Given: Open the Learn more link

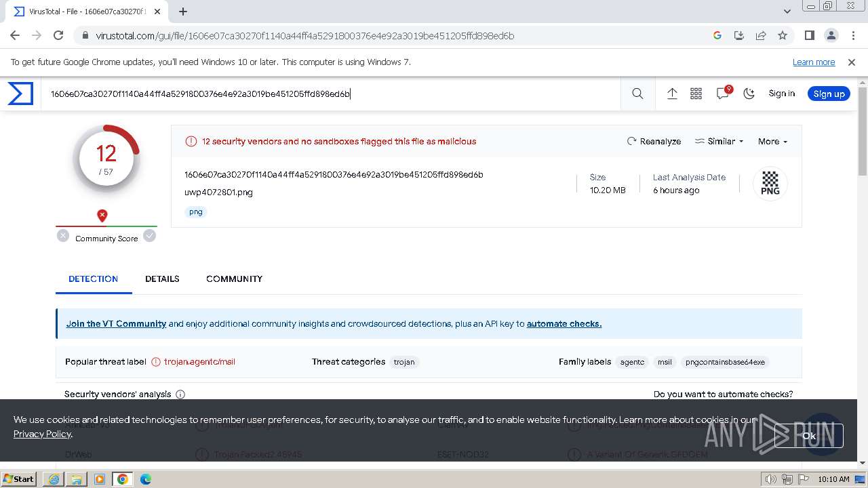Looking at the screenshot, I should tap(814, 62).
